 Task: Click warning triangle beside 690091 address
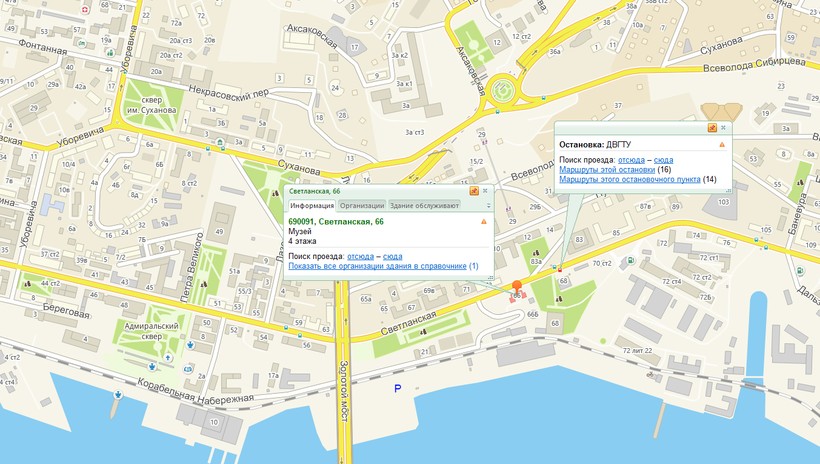pos(484,222)
